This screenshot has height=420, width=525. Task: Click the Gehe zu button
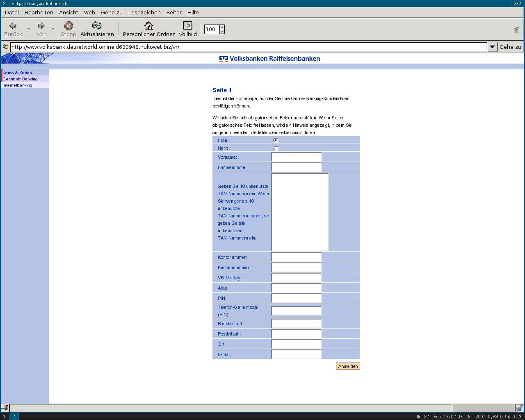pyautogui.click(x=510, y=47)
